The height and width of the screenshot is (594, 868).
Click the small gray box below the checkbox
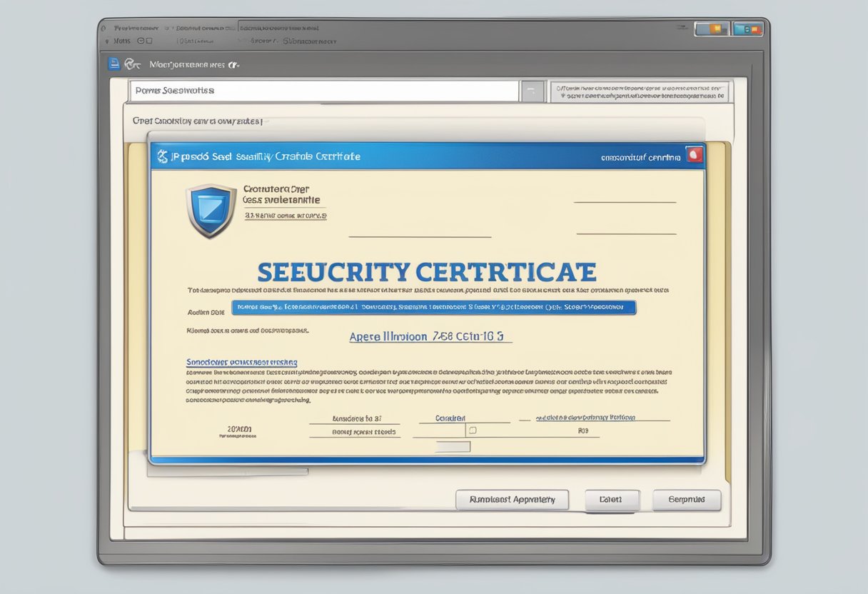pos(453,447)
